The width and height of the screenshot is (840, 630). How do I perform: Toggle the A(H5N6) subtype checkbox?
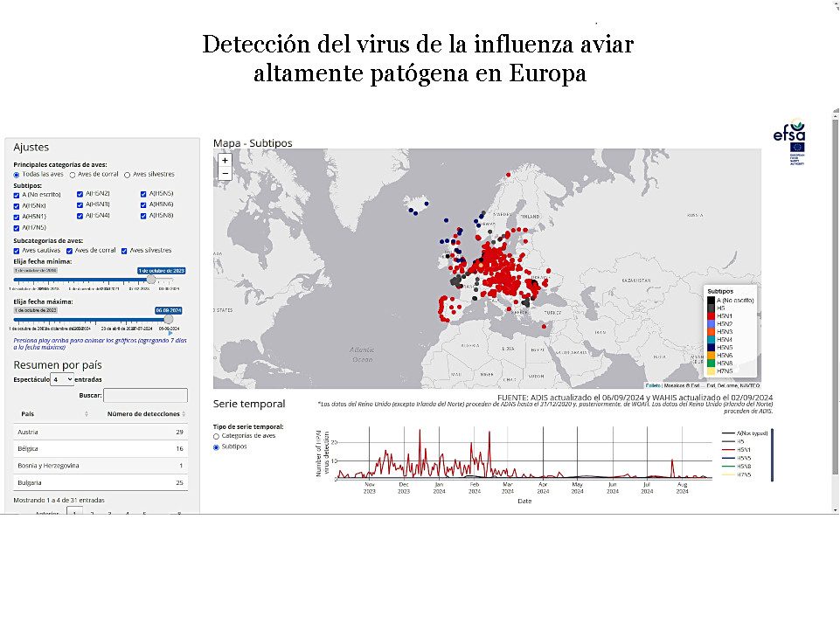[143, 205]
